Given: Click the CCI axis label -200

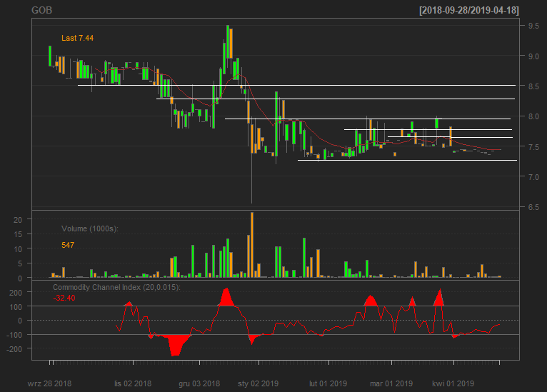Looking at the screenshot, I should 14,349.
